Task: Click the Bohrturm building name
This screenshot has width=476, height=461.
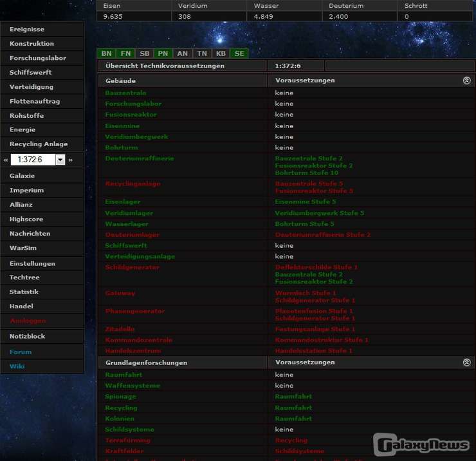Action: click(122, 147)
